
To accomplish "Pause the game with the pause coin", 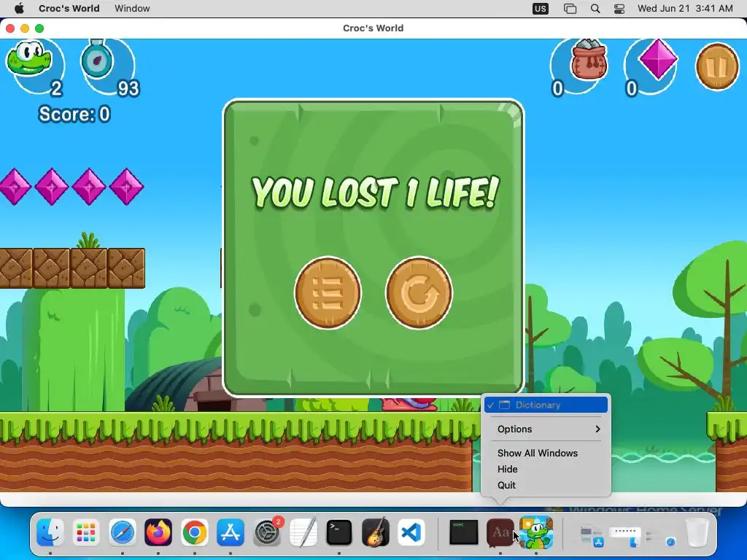I will [x=717, y=67].
